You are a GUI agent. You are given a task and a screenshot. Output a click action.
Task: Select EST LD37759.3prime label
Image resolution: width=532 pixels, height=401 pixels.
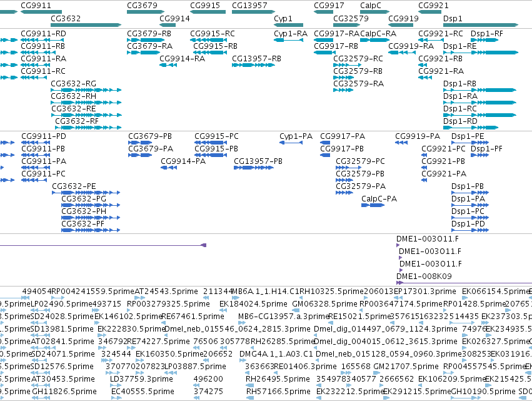[141, 378]
